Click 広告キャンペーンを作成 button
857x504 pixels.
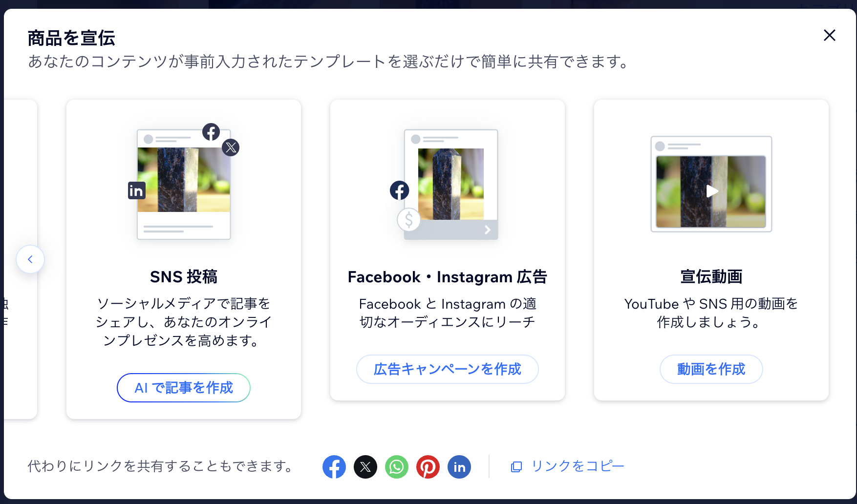coord(448,369)
